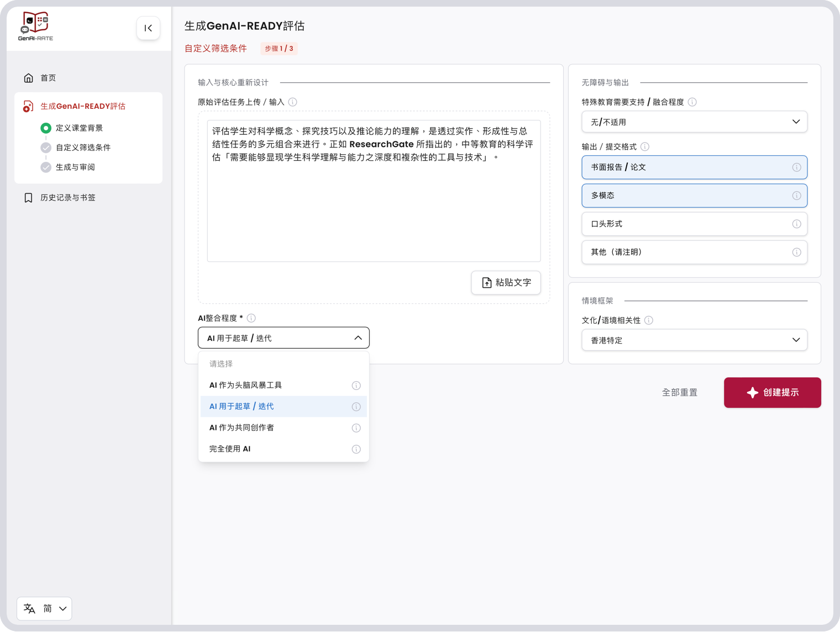Click inside the assessment task text area
Screen dimensions: 840x632
[374, 191]
